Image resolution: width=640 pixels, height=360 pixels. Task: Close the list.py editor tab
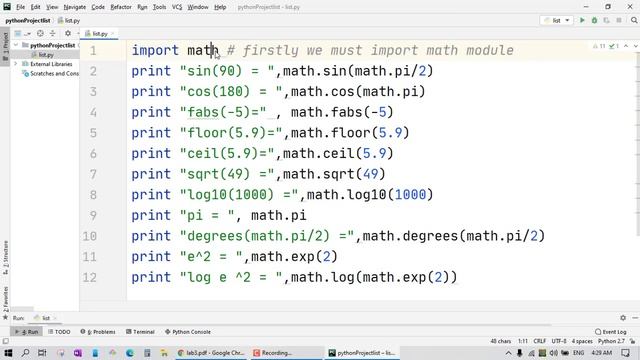click(113, 34)
